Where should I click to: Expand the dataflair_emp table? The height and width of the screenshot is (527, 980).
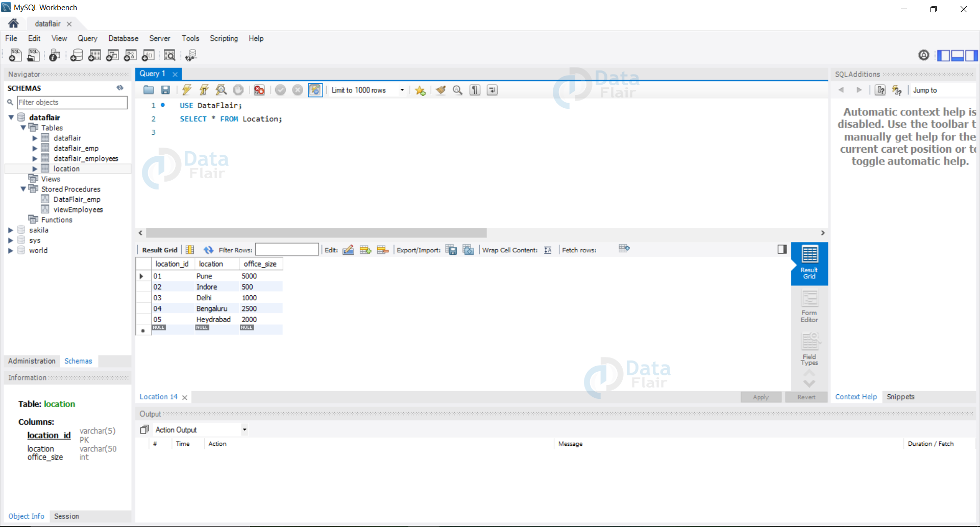point(35,148)
